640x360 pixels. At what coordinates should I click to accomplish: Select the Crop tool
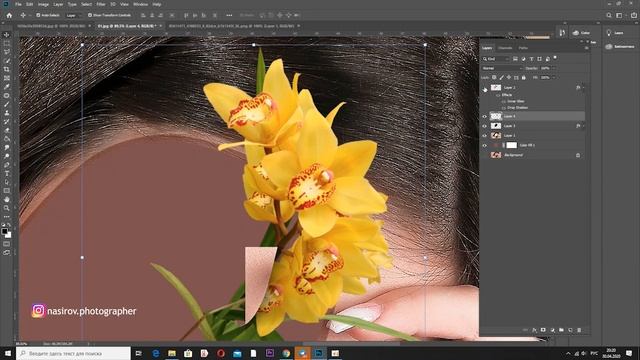pos(7,69)
